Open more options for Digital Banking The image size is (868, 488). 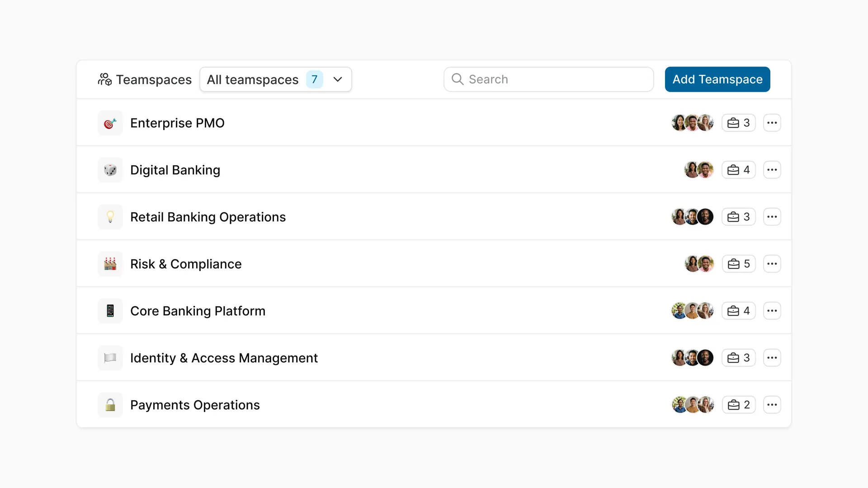772,170
